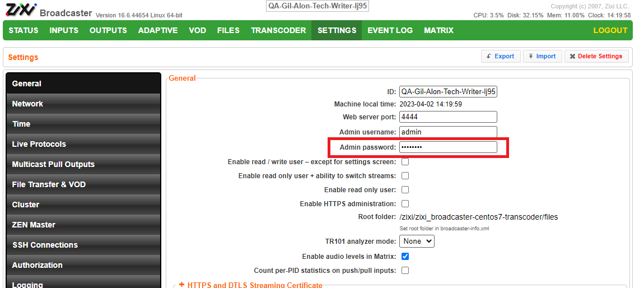Click the Logout link
This screenshot has width=644, height=288.
tap(610, 30)
